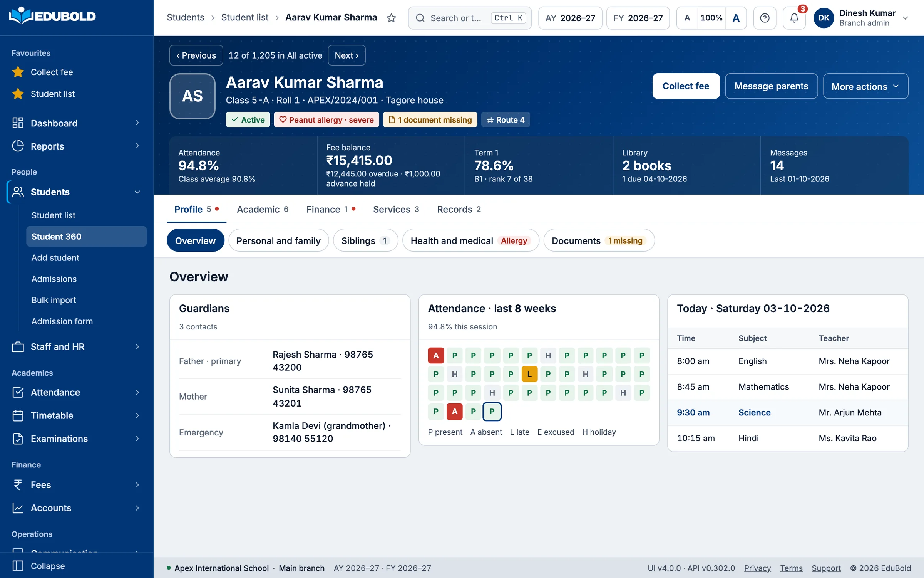Click the AS student avatar
This screenshot has width=924, height=578.
[192, 96]
